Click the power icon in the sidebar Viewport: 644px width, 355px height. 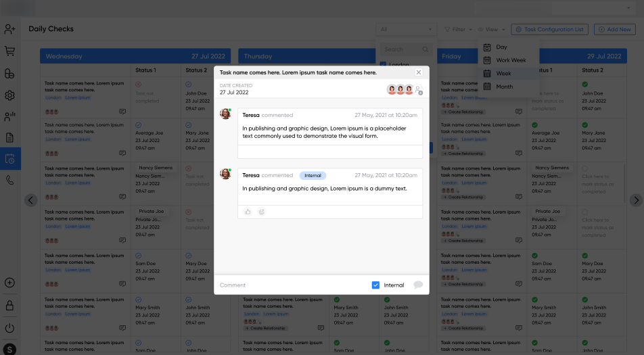tap(9, 328)
